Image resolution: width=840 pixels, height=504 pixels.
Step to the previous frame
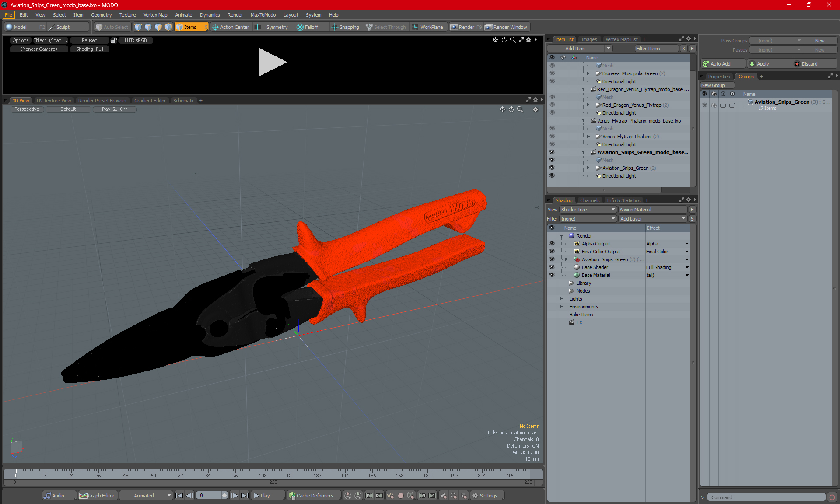[x=189, y=496]
